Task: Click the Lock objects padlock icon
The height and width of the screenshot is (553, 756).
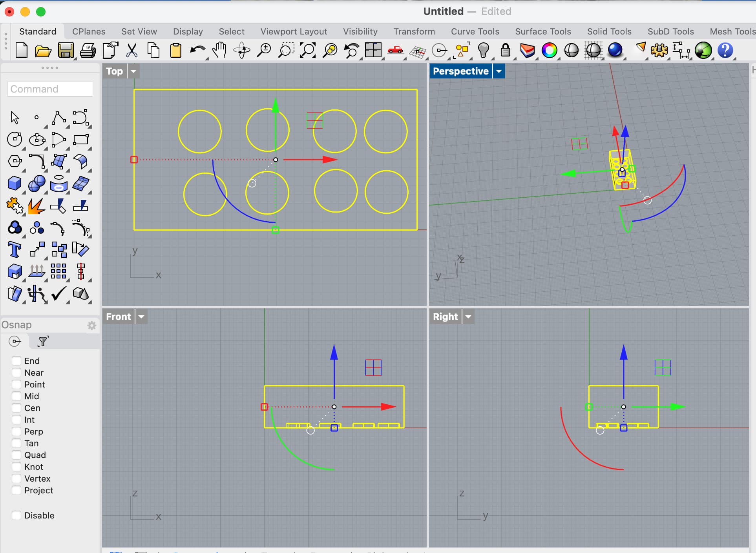Action: (506, 51)
